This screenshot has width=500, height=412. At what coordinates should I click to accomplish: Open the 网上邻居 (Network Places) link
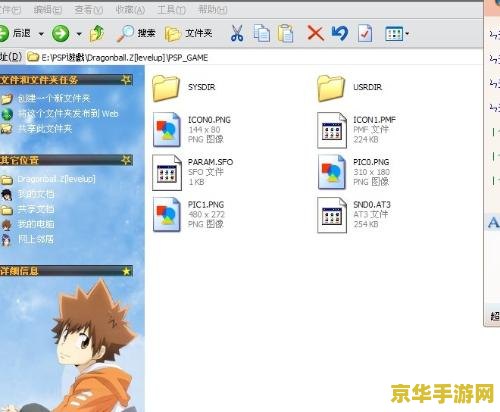[36, 239]
